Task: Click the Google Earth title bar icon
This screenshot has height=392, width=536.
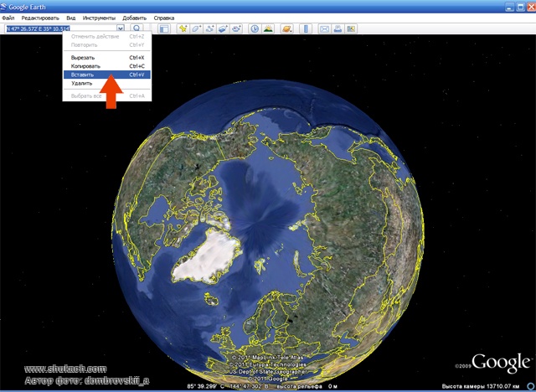Action: pyautogui.click(x=3, y=7)
